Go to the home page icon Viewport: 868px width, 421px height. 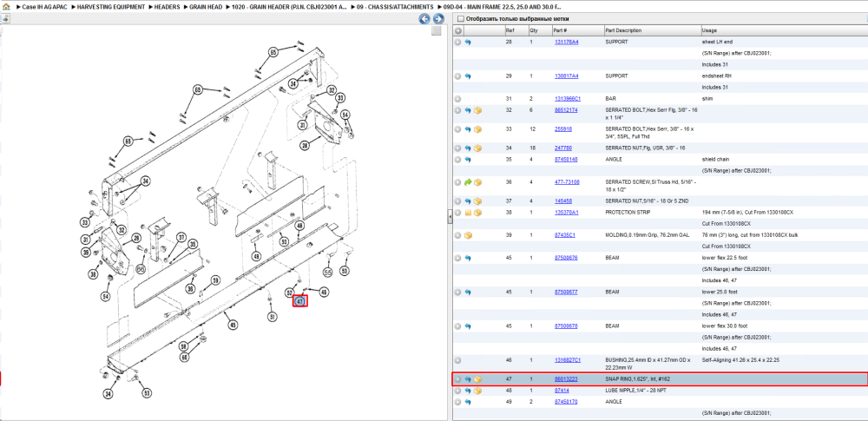coord(5,7)
